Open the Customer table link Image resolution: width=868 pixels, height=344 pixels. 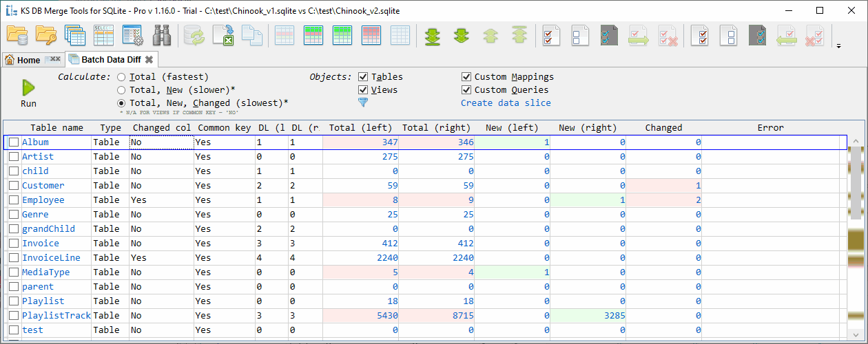(x=43, y=186)
